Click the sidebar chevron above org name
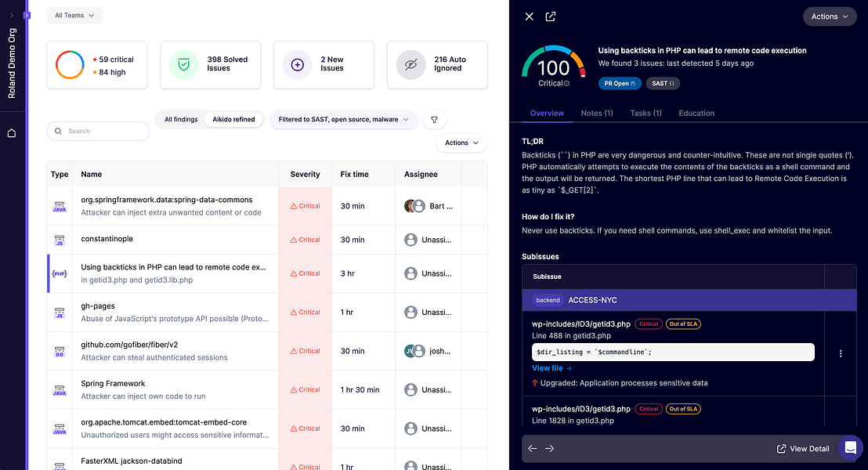 coord(12,16)
